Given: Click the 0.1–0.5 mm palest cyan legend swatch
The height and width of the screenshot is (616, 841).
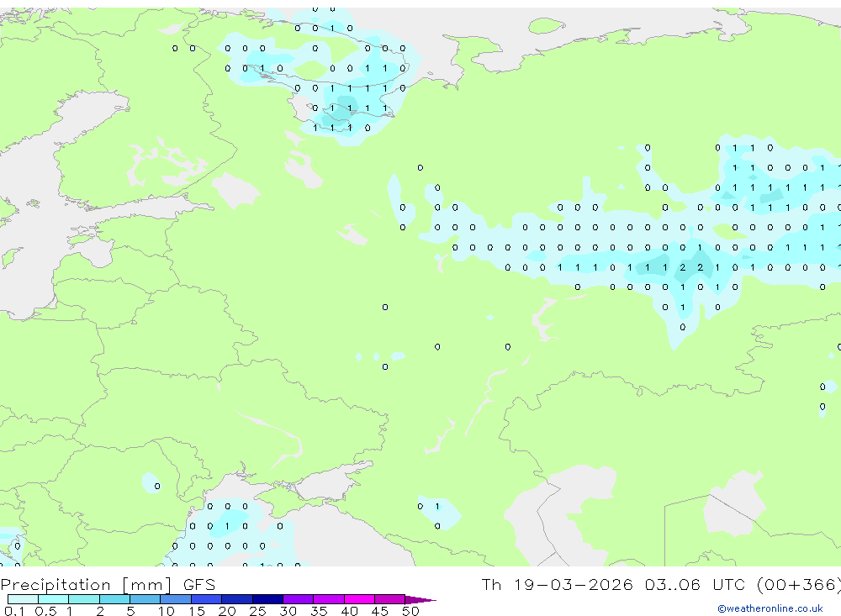Looking at the screenshot, I should pyautogui.click(x=23, y=599).
